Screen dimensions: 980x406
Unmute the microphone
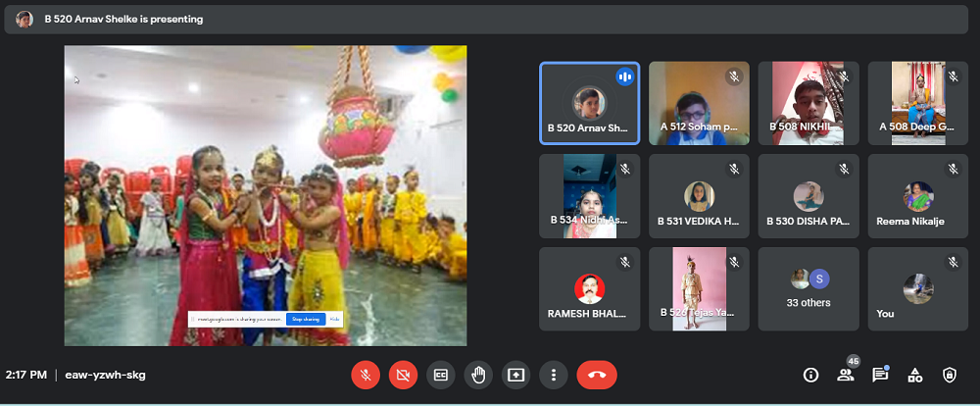coord(366,375)
